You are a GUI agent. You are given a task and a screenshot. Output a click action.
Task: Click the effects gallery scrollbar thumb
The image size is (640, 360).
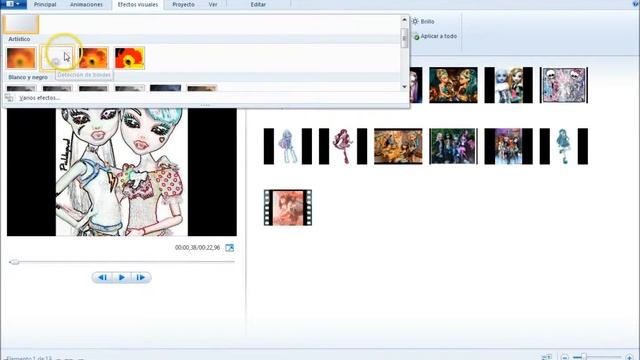404,38
